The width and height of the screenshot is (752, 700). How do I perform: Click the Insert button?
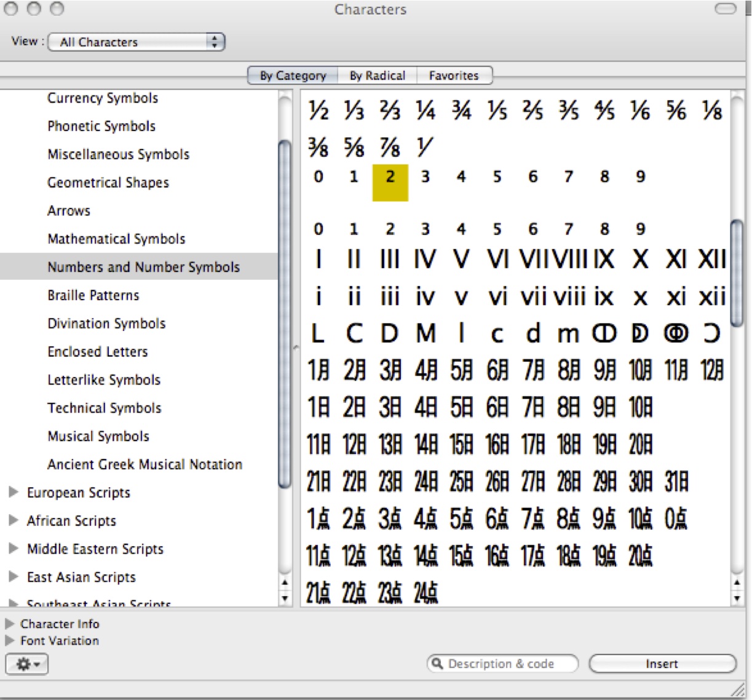click(662, 664)
